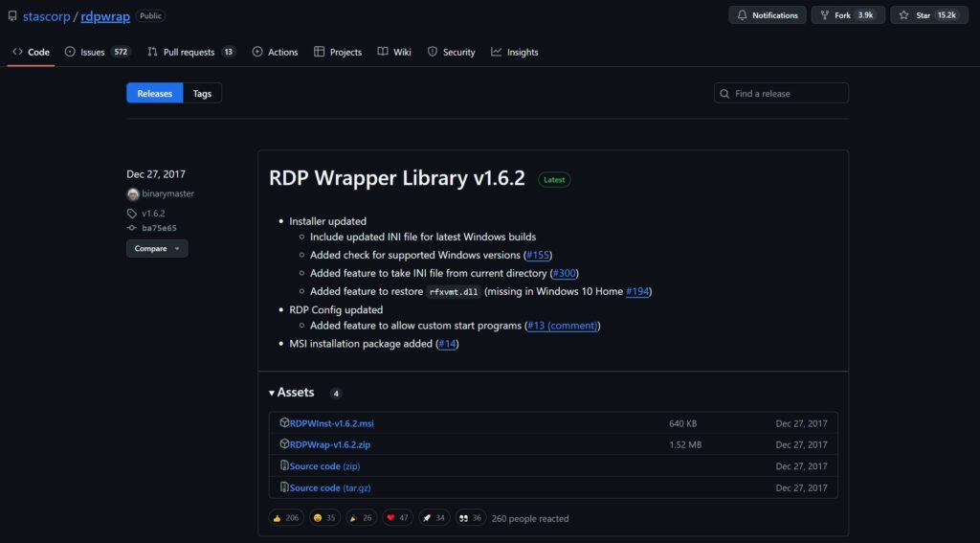The width and height of the screenshot is (980, 543).
Task: Click the package icon beside RDPWInst-v1.6.2.msi
Action: click(284, 423)
